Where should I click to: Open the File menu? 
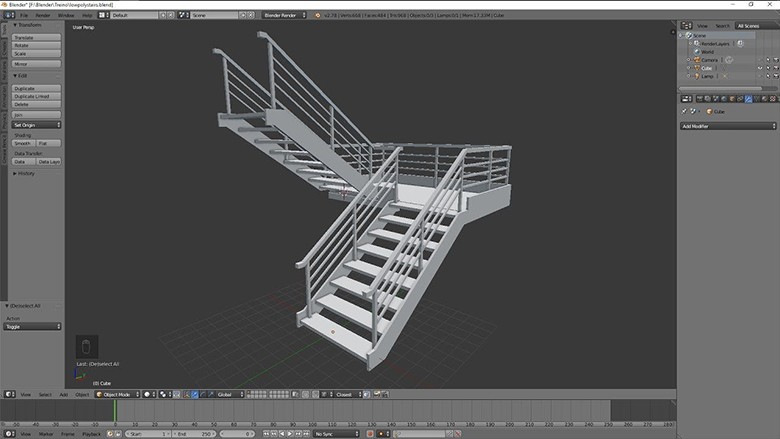(24, 15)
